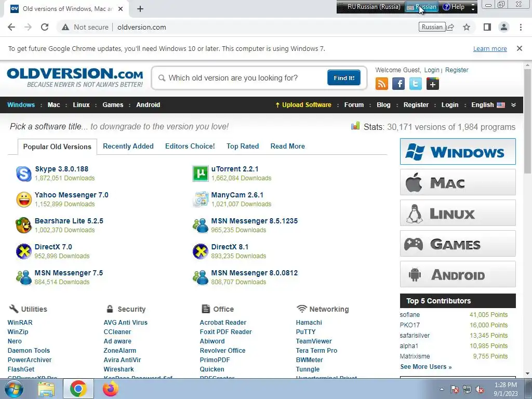Open Chrome side panel icon
The width and height of the screenshot is (532, 399).
(x=487, y=27)
